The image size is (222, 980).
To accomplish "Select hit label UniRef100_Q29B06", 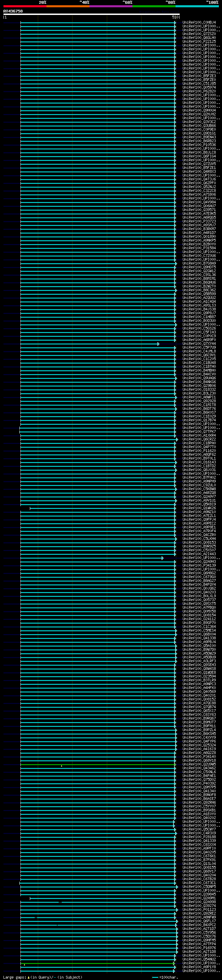I will coord(199,386).
